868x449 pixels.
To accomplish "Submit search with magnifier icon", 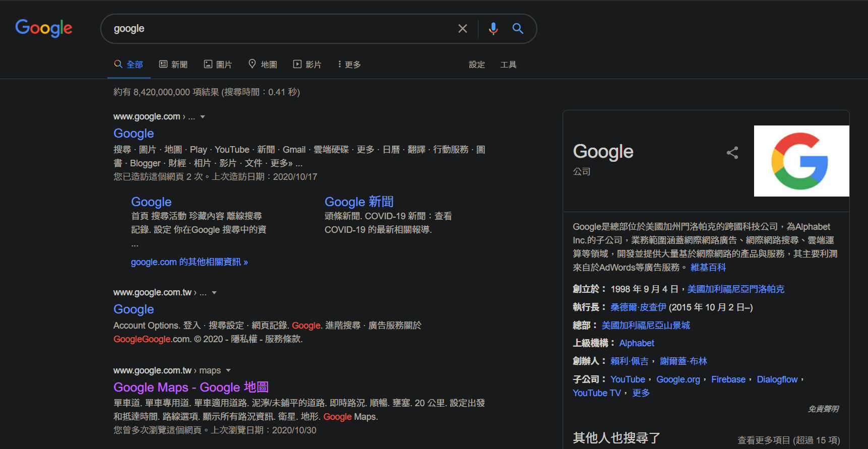I will (x=518, y=29).
